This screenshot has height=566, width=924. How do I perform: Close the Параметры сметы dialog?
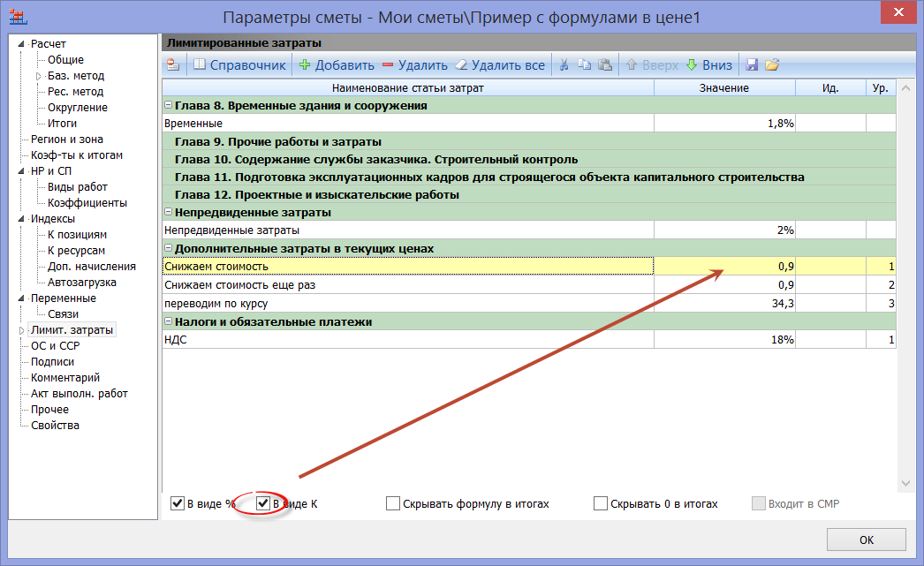tap(898, 12)
